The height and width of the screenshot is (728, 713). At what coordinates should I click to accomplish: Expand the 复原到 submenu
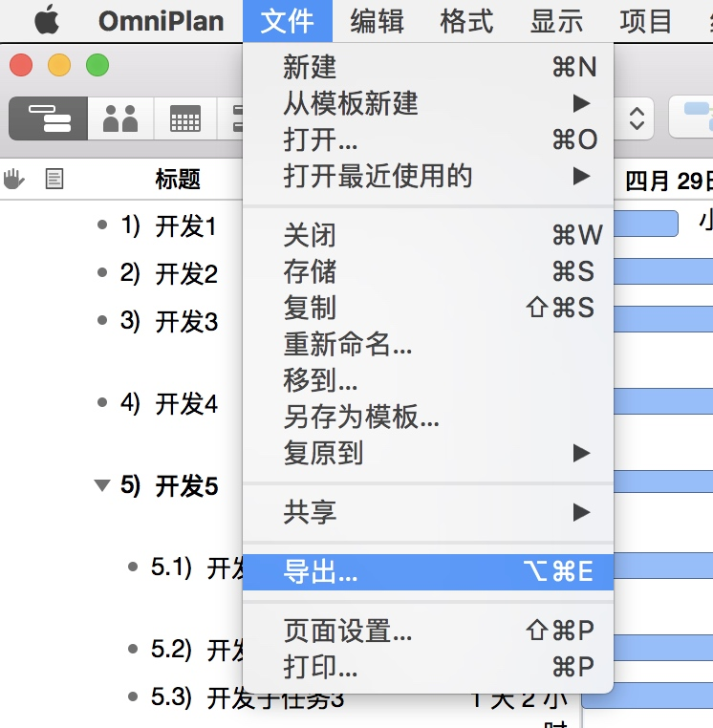point(428,453)
